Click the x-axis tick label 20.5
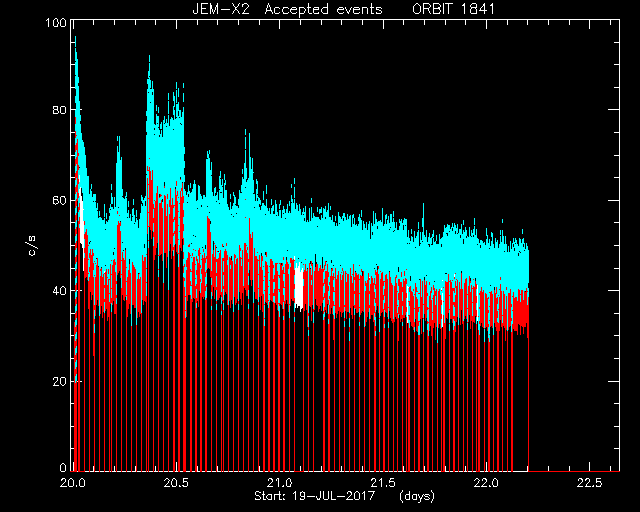This screenshot has height=512, width=640. (x=176, y=483)
